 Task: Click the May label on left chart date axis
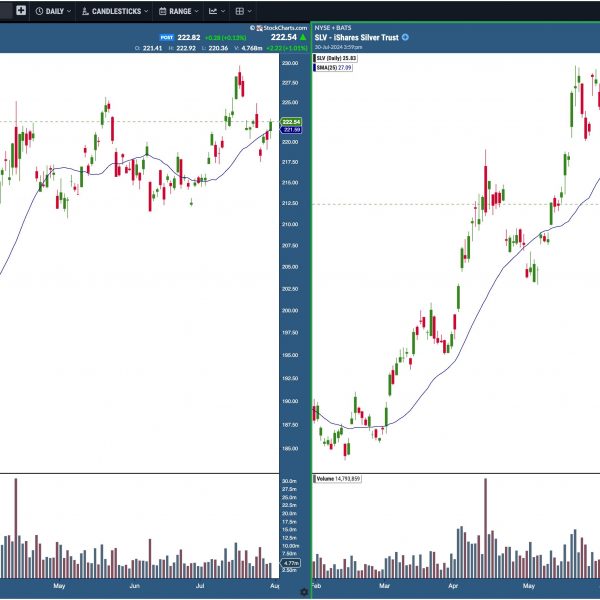pyautogui.click(x=59, y=586)
